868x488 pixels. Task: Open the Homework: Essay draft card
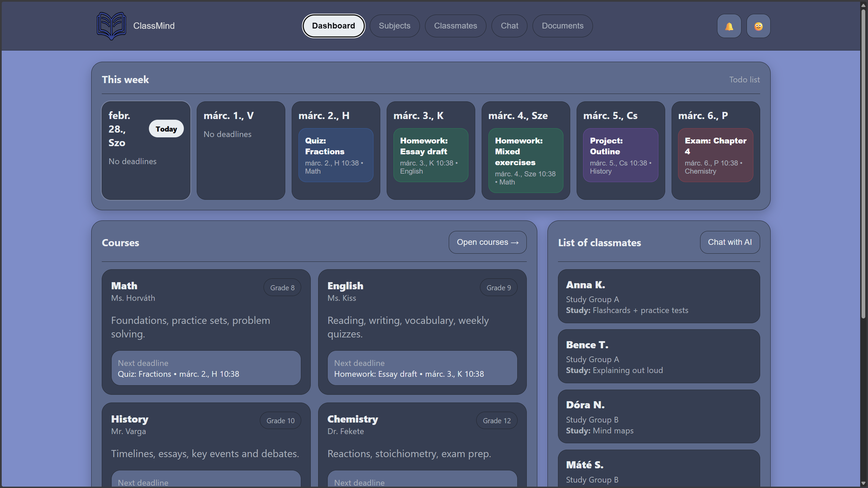(430, 155)
